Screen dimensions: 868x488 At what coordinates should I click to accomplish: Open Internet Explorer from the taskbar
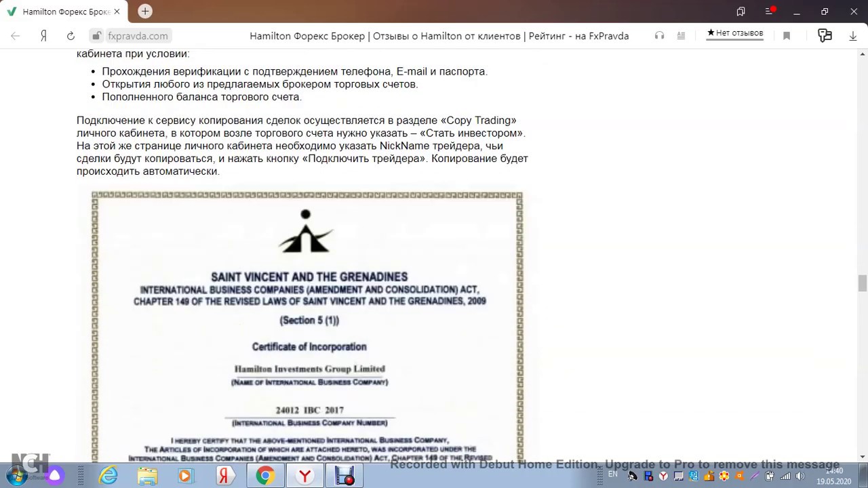(x=108, y=476)
